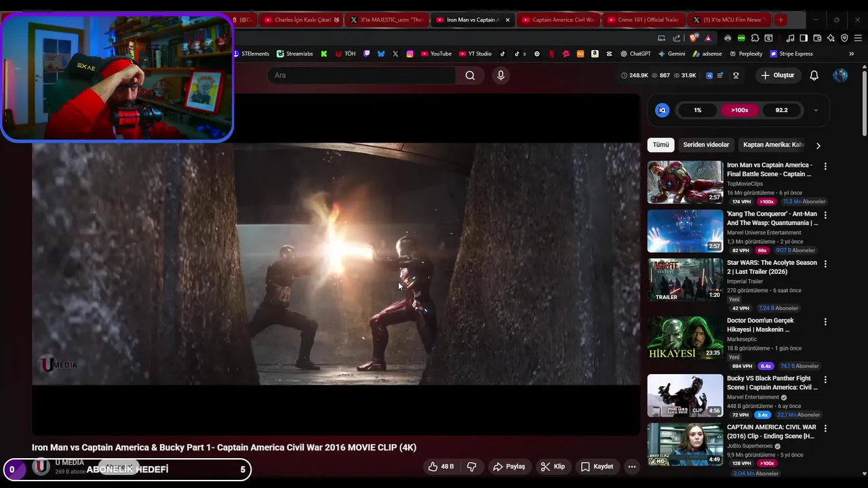Click the >100x vidIQ score pill
Image resolution: width=868 pixels, height=488 pixels.
[740, 110]
